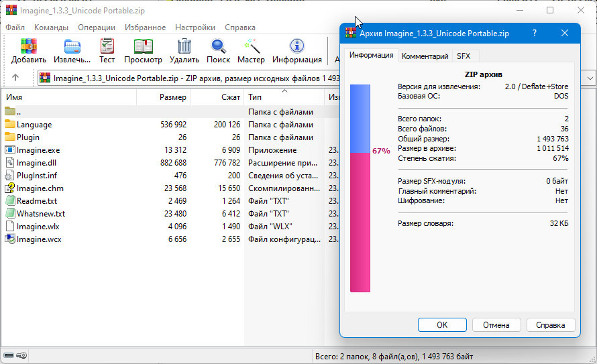This screenshot has height=364, width=597.
Task: Click the parent folder '..' icon
Action: [10, 111]
